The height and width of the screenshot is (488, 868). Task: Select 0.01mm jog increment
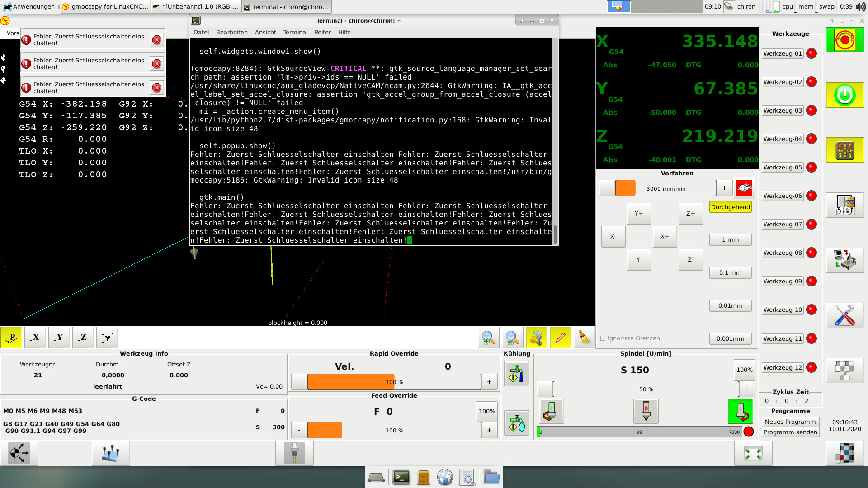(731, 306)
